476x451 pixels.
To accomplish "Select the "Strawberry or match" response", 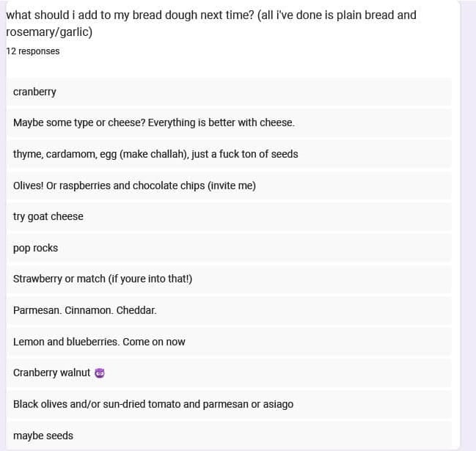I will tap(103, 279).
